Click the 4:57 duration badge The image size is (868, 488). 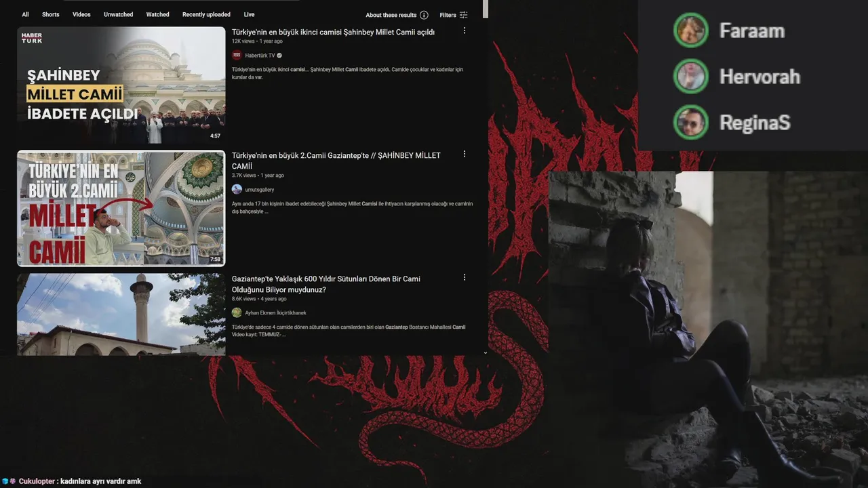click(215, 136)
